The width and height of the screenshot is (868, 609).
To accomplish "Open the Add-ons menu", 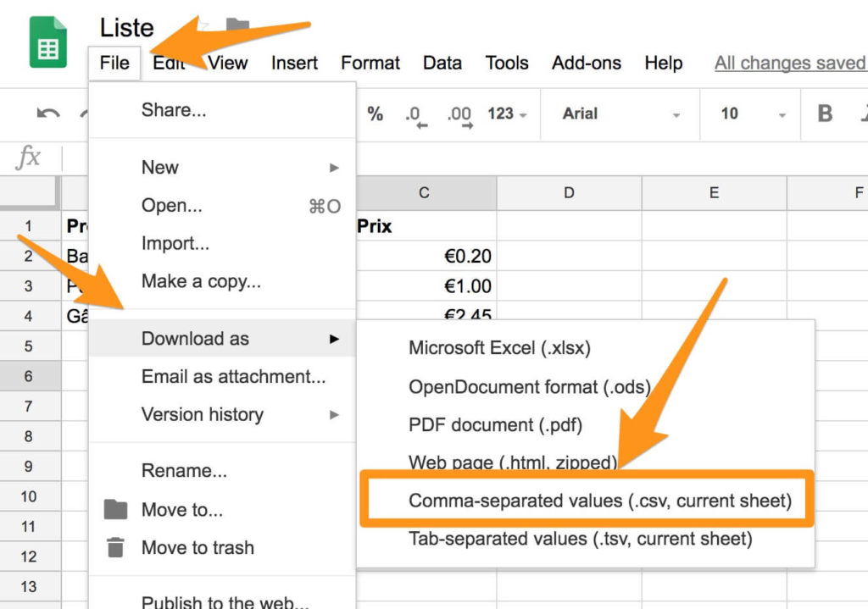I will point(587,63).
